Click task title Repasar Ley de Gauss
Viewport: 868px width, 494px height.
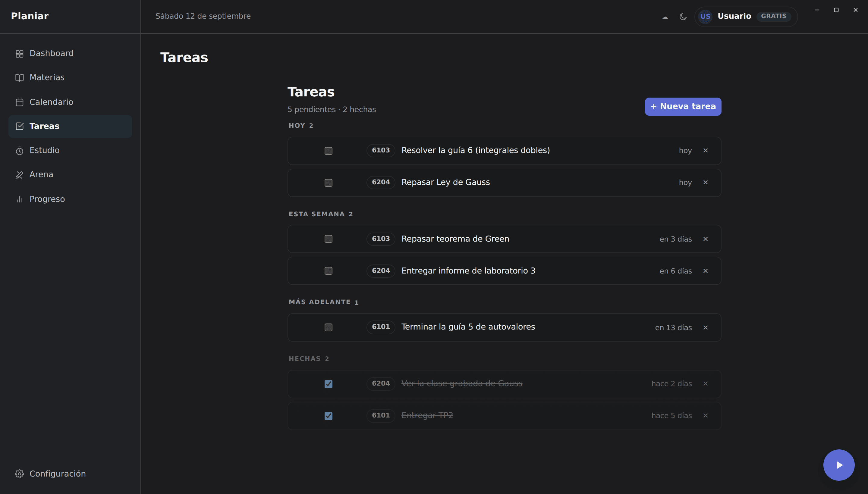[x=445, y=182]
